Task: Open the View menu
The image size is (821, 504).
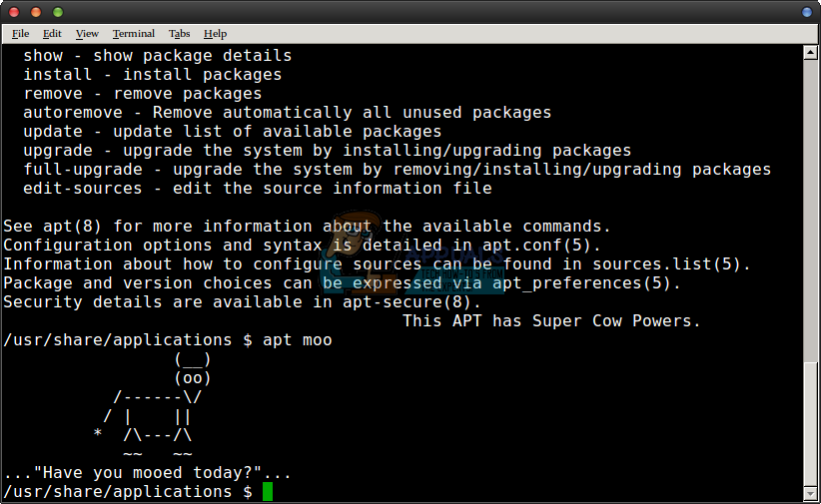Action: pos(87,34)
